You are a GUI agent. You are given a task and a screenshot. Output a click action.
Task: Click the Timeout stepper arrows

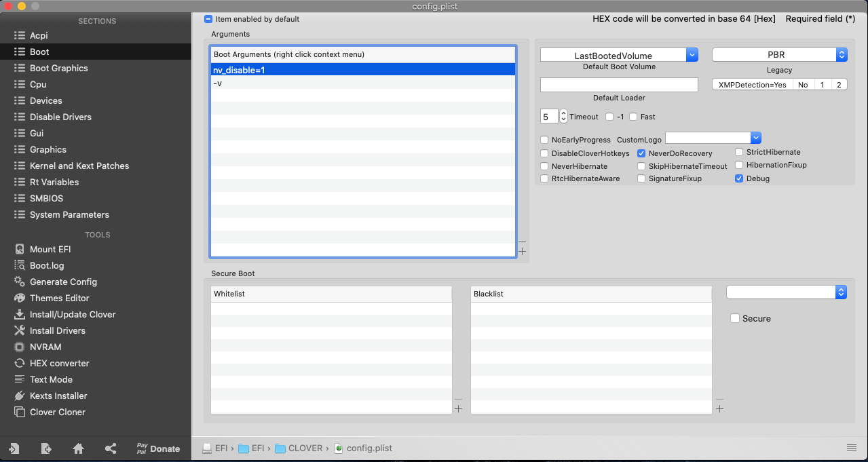point(563,117)
